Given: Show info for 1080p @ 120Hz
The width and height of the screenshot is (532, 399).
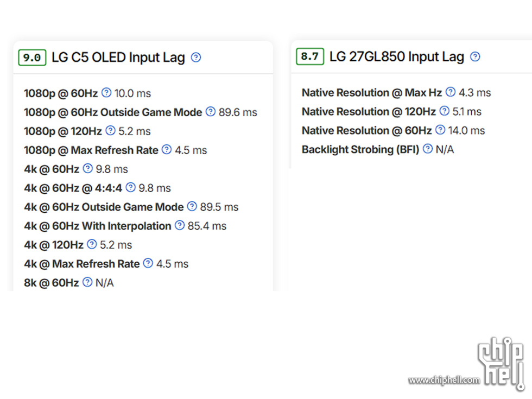Looking at the screenshot, I should pos(110,131).
